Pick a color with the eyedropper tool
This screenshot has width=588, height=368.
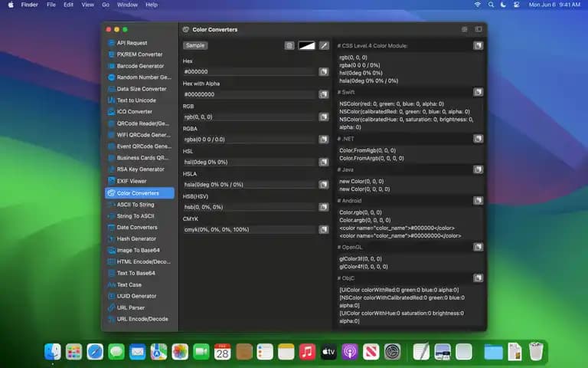pyautogui.click(x=324, y=45)
